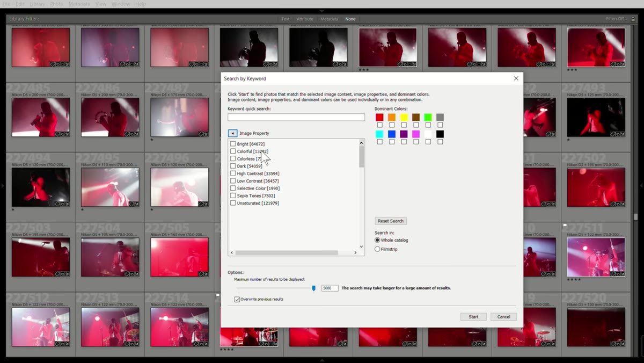Check the Colorful image property
The height and width of the screenshot is (363, 644).
click(x=233, y=151)
